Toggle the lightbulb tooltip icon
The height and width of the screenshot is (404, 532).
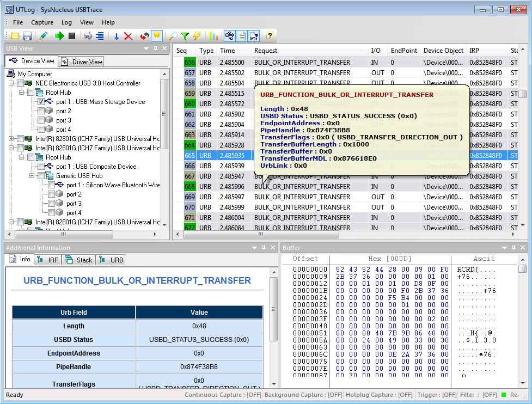[x=157, y=36]
